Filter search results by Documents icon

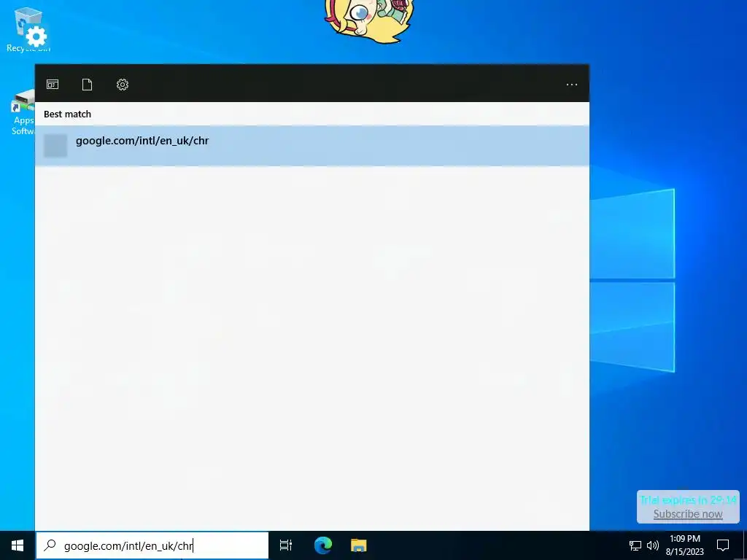pyautogui.click(x=88, y=85)
